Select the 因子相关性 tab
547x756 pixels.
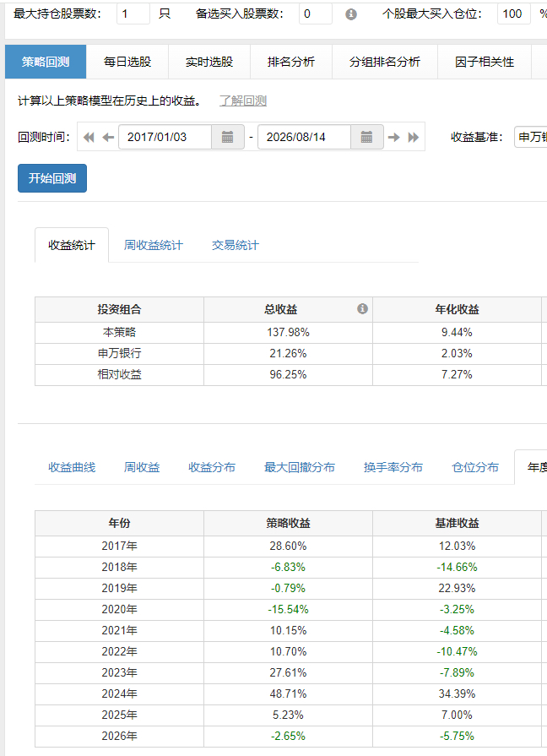(x=485, y=62)
